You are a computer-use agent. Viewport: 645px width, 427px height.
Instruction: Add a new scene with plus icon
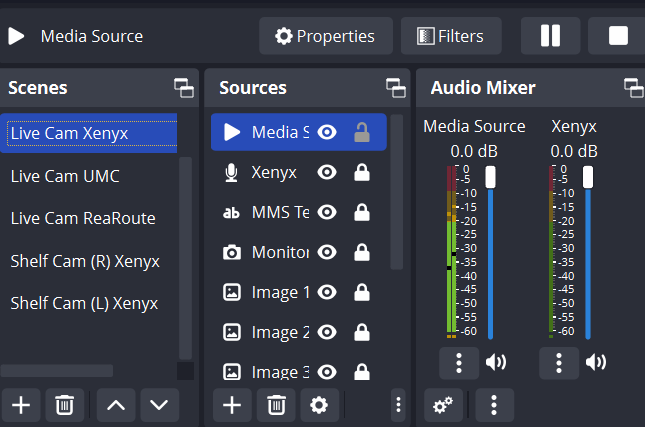21,405
